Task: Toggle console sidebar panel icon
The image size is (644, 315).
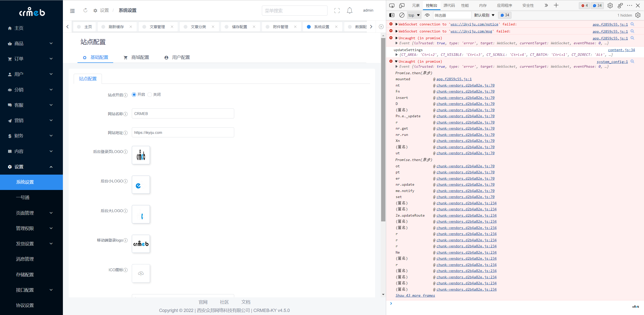Action: coord(392,15)
